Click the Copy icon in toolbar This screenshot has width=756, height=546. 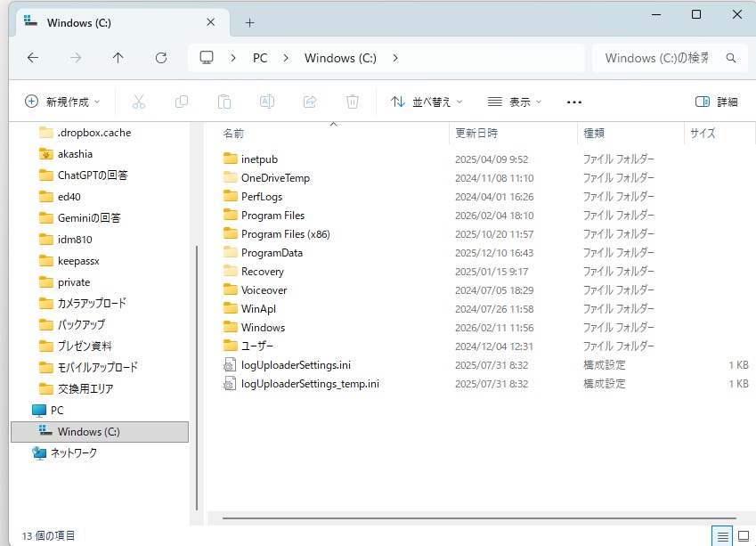(x=182, y=102)
